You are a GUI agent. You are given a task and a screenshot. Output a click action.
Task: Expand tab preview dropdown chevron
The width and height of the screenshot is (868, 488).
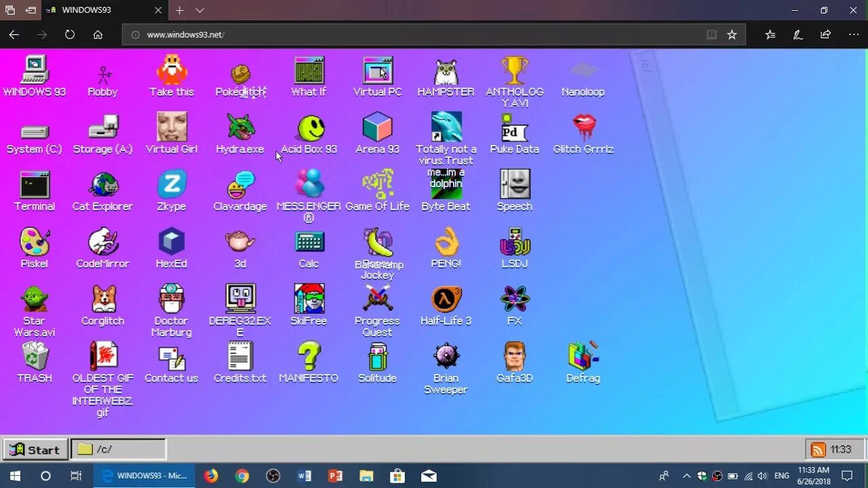(x=199, y=10)
